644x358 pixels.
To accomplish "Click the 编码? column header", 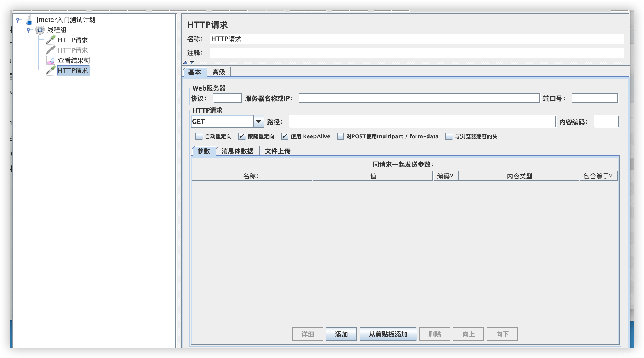I will 446,176.
